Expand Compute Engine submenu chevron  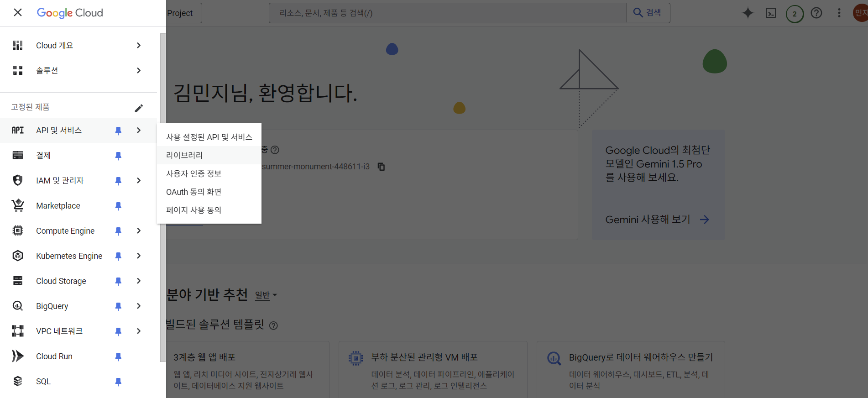point(139,230)
